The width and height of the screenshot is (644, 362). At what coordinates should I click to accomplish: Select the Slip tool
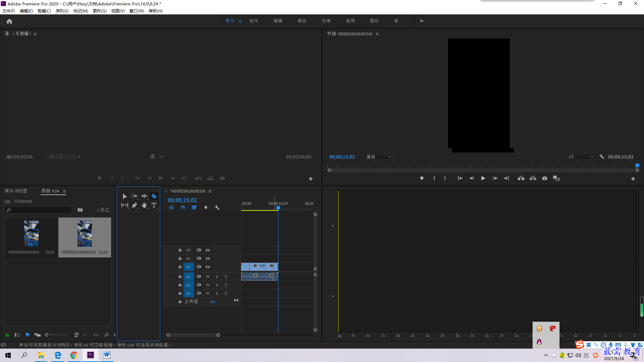124,205
